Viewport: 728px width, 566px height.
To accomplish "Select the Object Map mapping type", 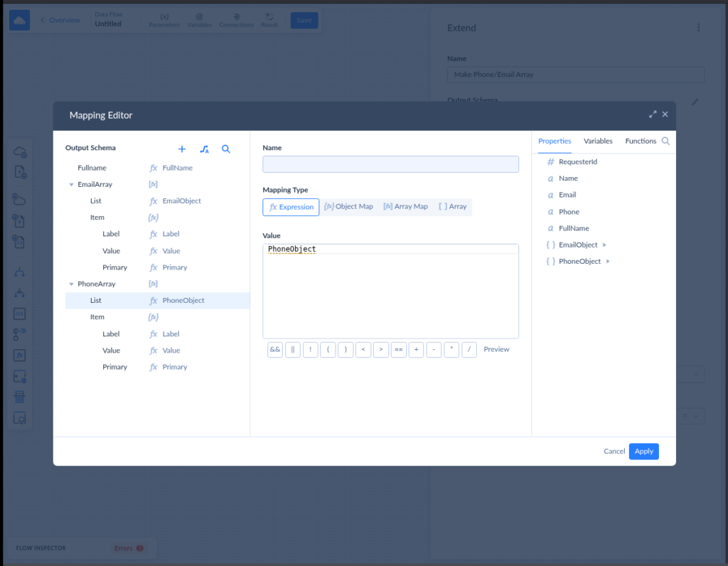I will (x=348, y=207).
